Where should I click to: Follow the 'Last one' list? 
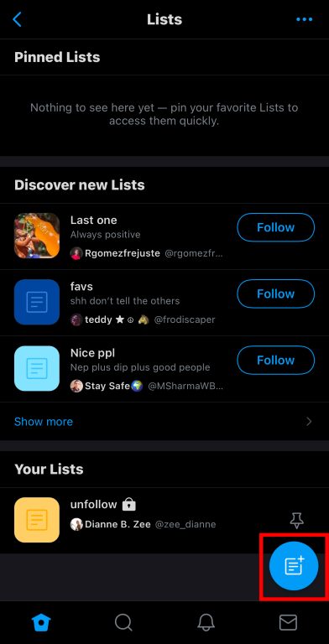click(275, 227)
